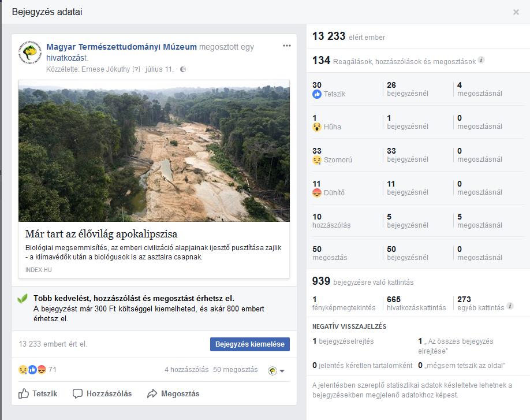The image size is (530, 420).
Task: Show the 4 hozzászólás comments
Action: pos(186,370)
